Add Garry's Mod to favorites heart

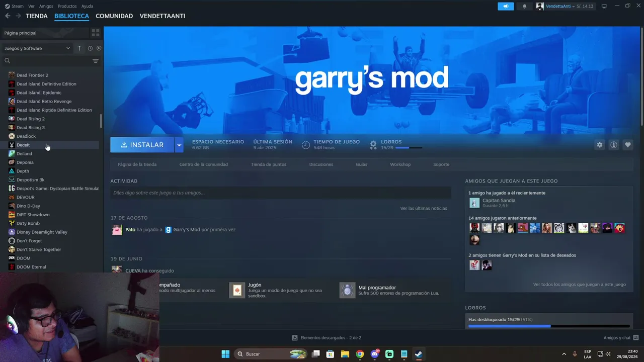627,145
